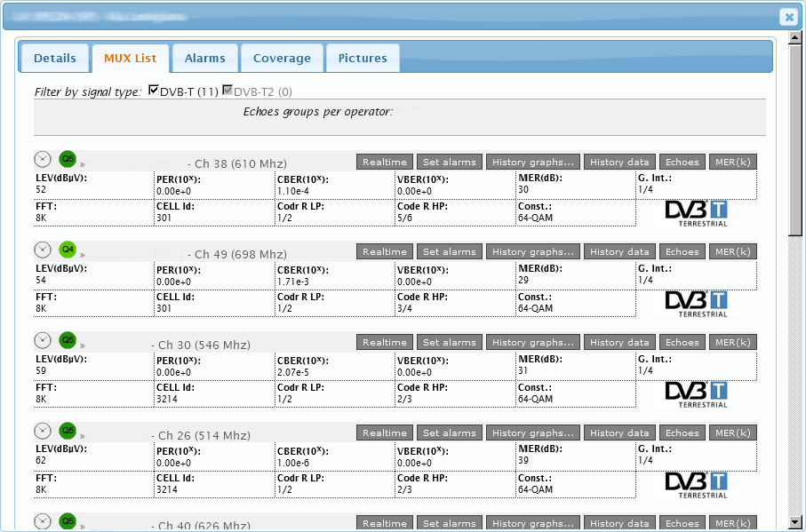The height and width of the screenshot is (532, 806).
Task: Open Realtime view for Ch 30
Action: tap(385, 342)
